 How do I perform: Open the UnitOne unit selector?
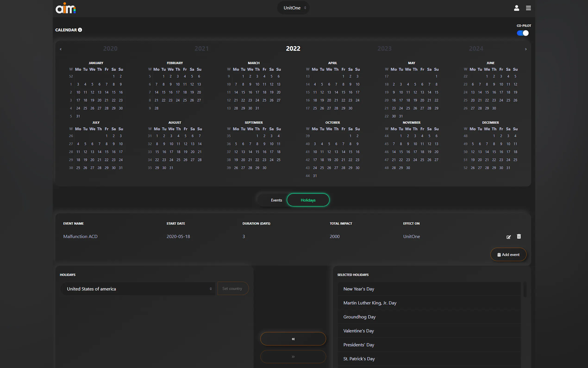pos(293,8)
